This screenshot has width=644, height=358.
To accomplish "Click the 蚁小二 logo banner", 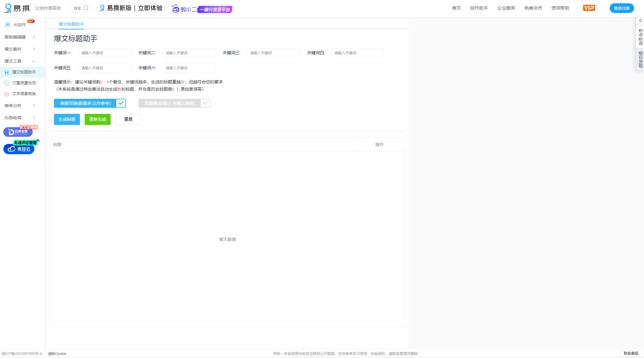I will click(x=202, y=9).
